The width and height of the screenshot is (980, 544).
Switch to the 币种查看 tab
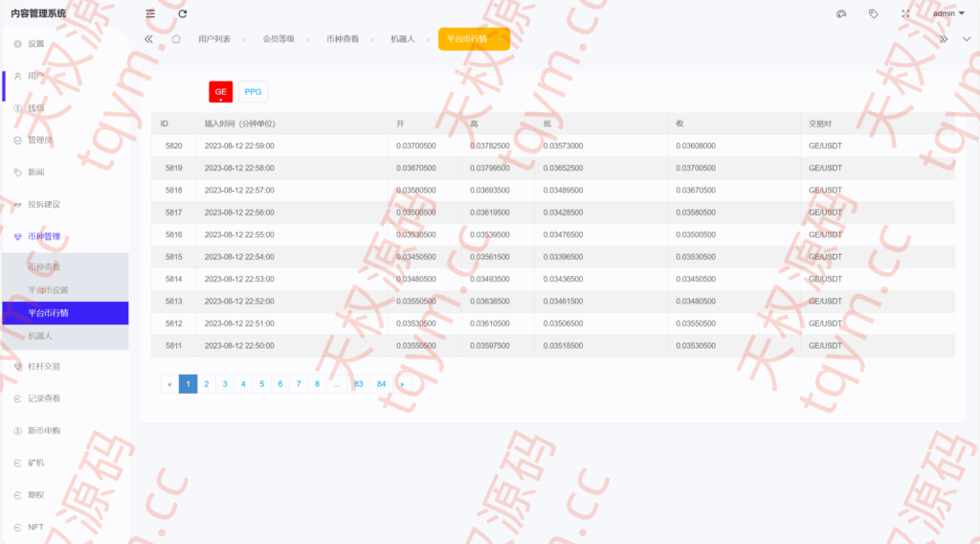[343, 38]
